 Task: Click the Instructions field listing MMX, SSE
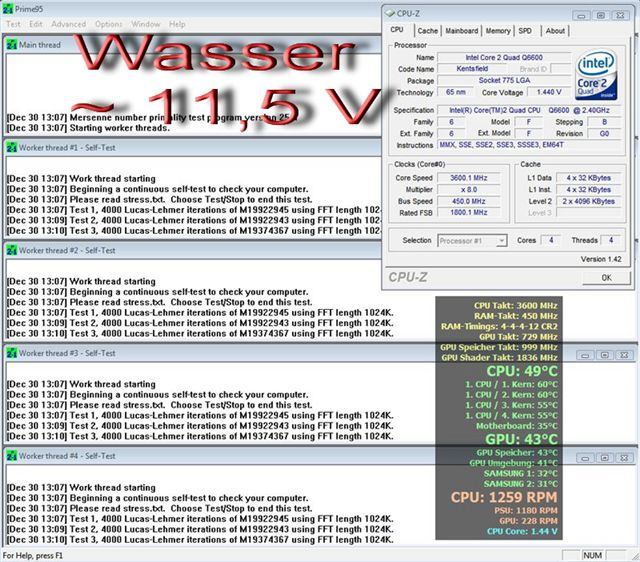(x=529, y=145)
